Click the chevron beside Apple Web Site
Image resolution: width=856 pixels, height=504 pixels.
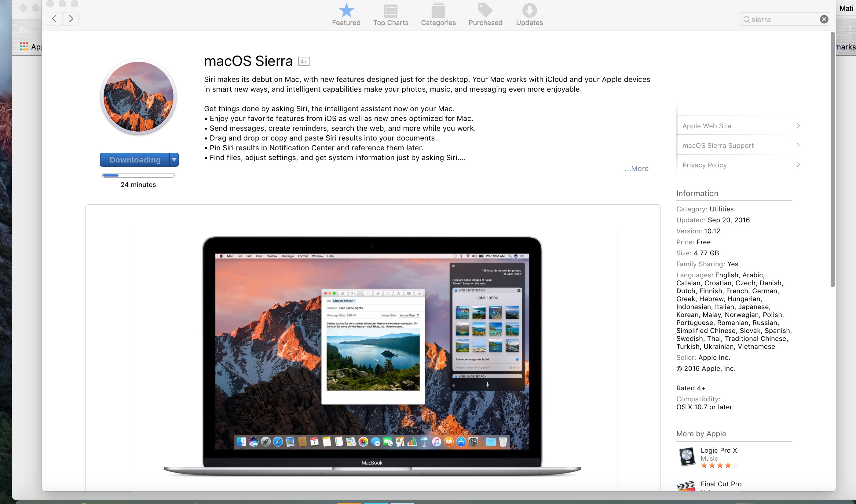[x=798, y=126]
